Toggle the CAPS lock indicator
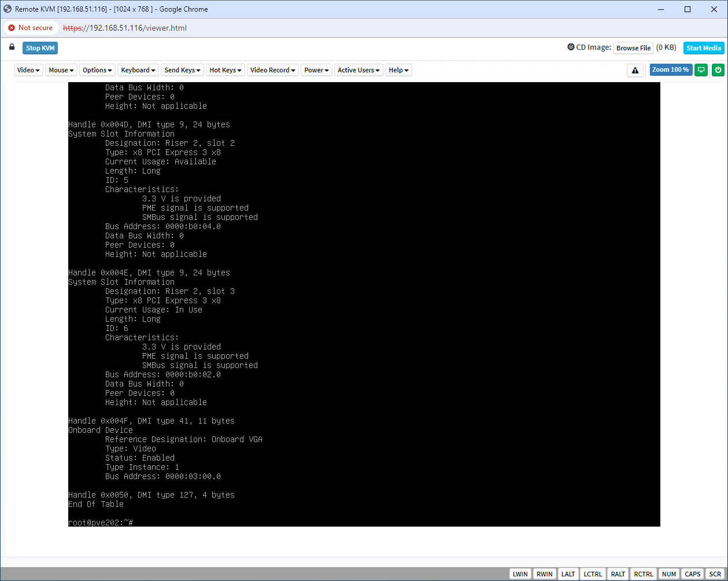This screenshot has width=728, height=581. 693,574
